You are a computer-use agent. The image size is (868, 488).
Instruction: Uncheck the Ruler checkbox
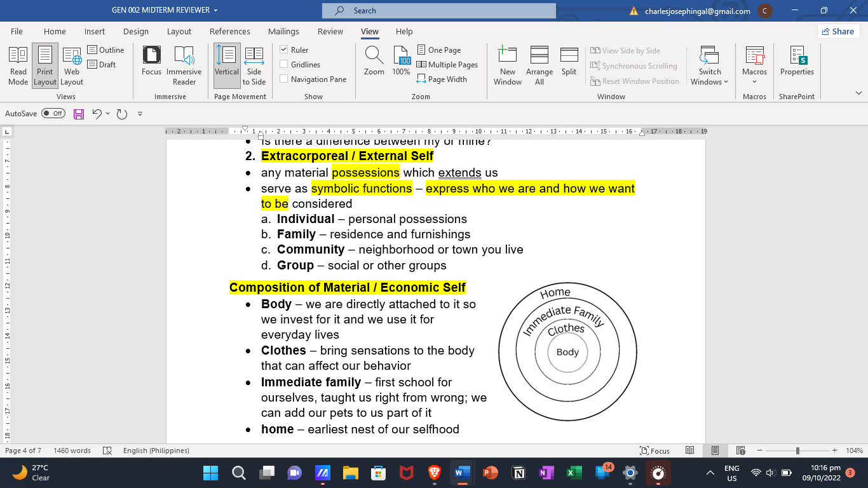click(x=284, y=50)
